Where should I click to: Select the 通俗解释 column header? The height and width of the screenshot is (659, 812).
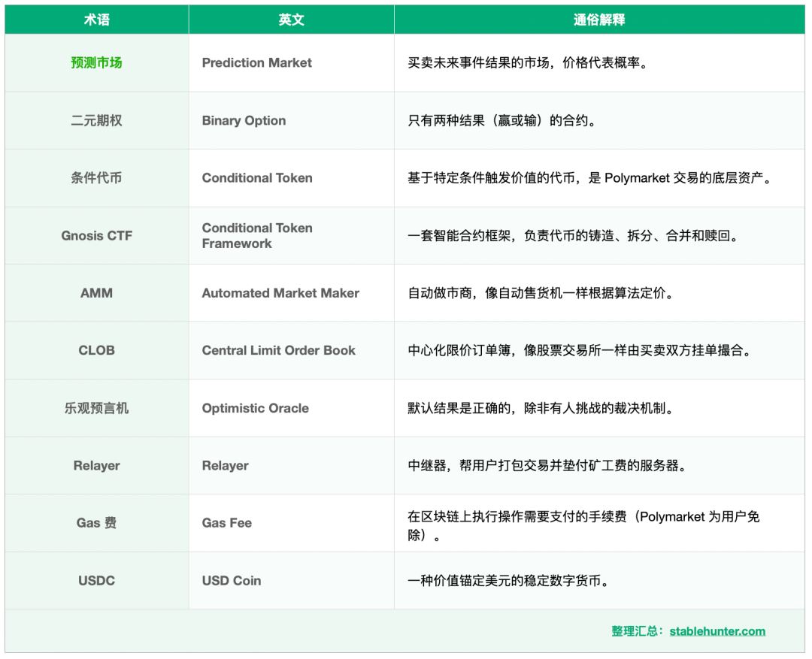coord(599,19)
